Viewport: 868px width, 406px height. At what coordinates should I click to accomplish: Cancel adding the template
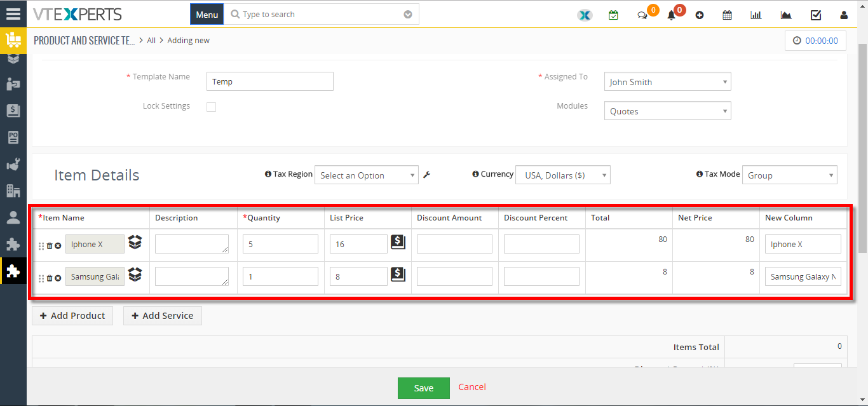pos(472,387)
